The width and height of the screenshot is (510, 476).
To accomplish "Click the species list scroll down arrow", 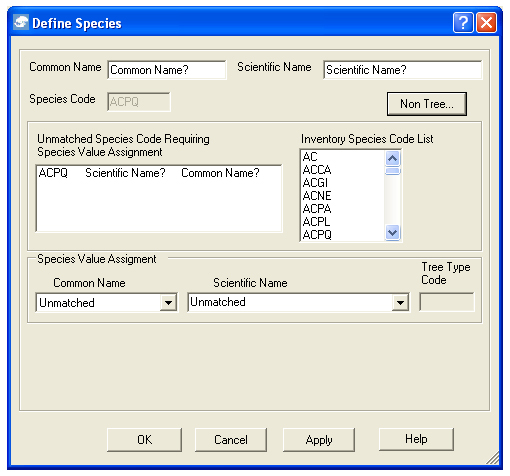I will [x=392, y=232].
